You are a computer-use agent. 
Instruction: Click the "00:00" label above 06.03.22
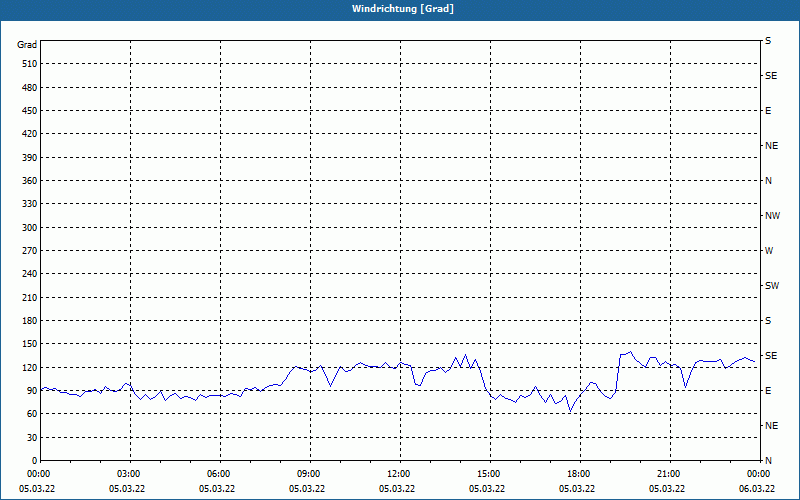coord(760,474)
